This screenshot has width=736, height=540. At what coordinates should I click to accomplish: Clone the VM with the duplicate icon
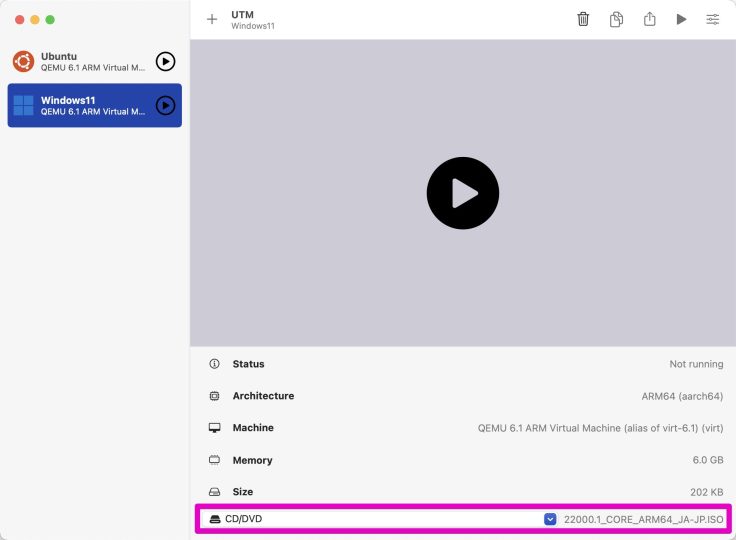click(x=616, y=19)
